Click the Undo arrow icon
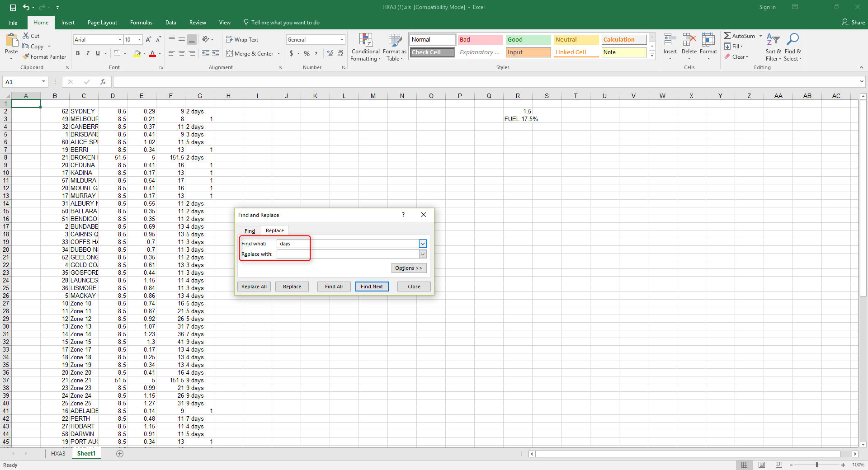868x470 pixels. [x=26, y=7]
